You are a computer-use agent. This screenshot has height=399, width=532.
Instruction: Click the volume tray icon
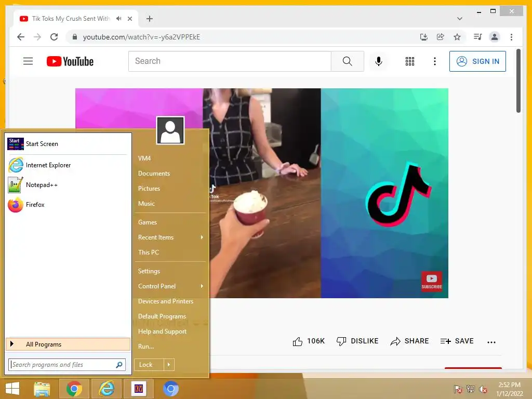(x=483, y=389)
